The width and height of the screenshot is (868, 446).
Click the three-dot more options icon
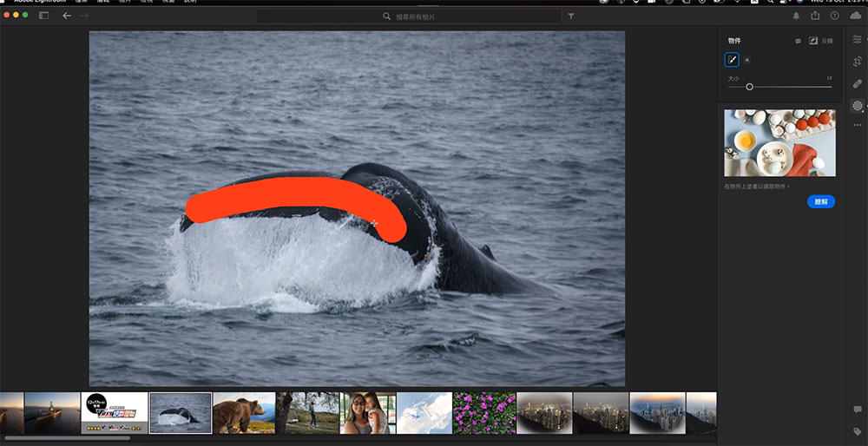tap(858, 125)
